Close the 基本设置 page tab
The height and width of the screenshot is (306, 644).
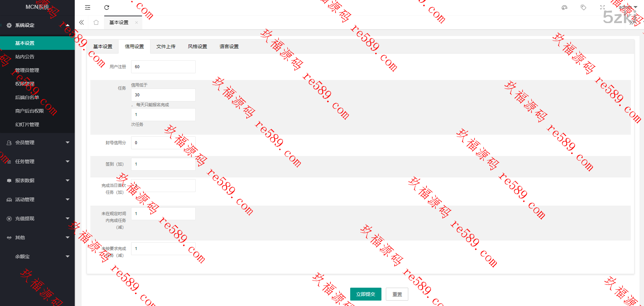pos(137,22)
